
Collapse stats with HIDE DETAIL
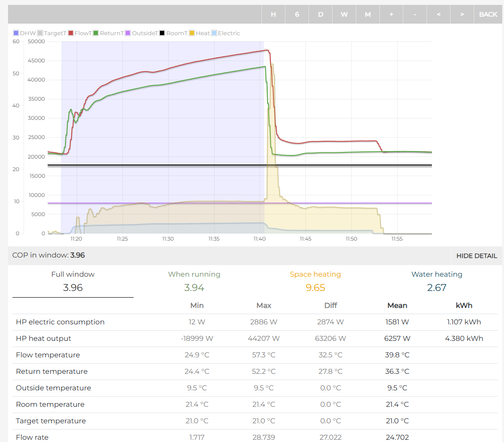point(476,256)
